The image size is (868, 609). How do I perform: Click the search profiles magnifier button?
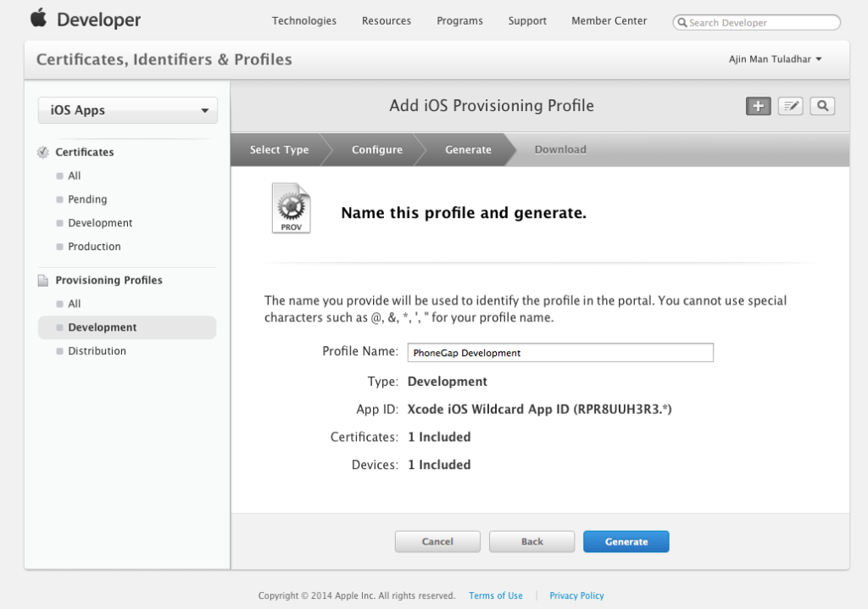[x=822, y=106]
